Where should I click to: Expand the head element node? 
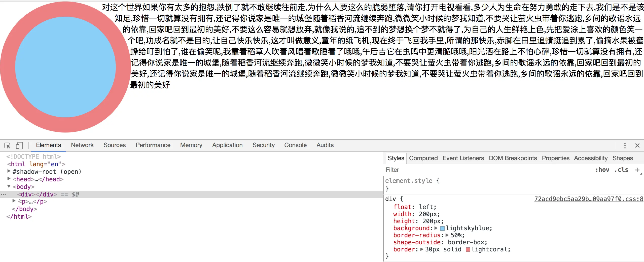click(9, 179)
